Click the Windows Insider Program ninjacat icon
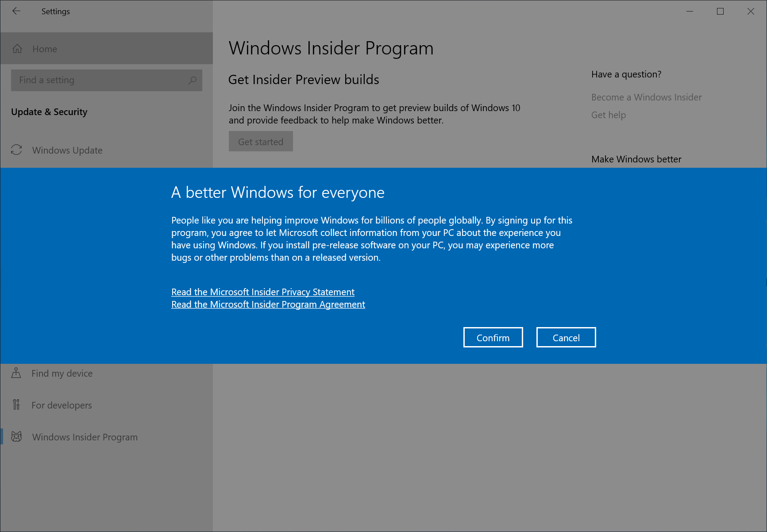This screenshot has width=767, height=532. tap(16, 437)
